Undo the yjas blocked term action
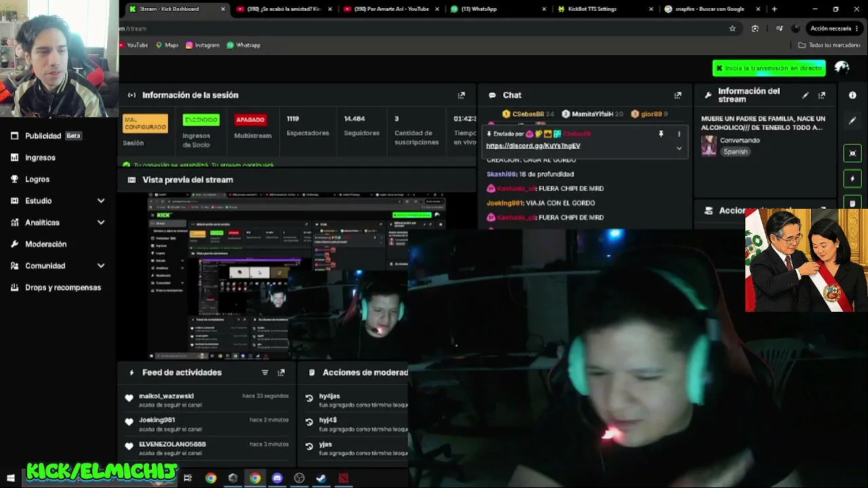The image size is (868, 488). pyautogui.click(x=309, y=447)
